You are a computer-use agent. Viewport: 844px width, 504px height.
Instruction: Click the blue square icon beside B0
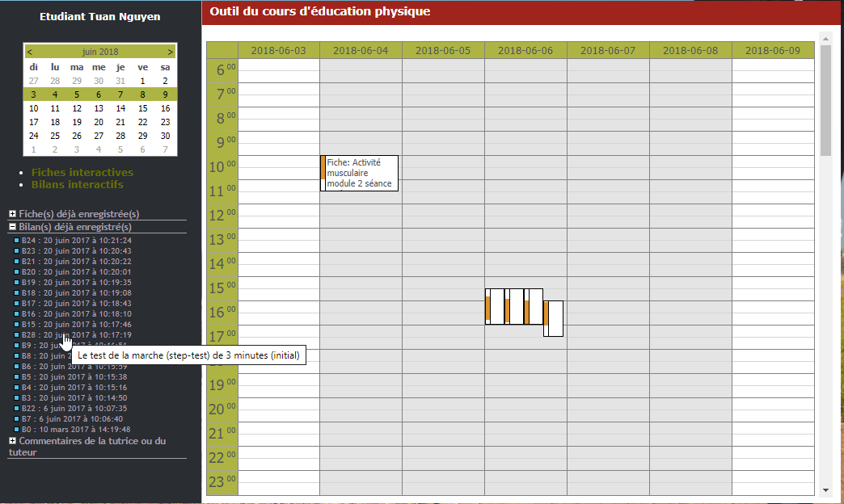point(17,430)
